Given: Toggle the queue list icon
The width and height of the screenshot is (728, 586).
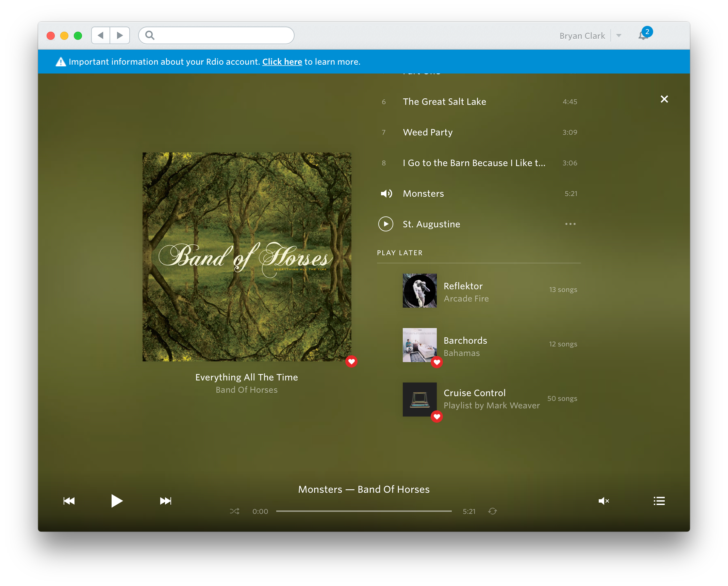Looking at the screenshot, I should 659,501.
